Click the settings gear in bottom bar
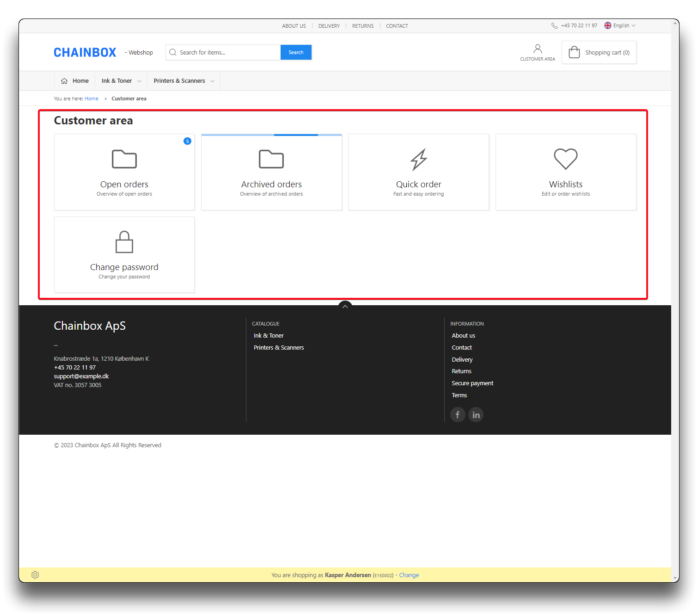698x616 pixels. coord(35,575)
